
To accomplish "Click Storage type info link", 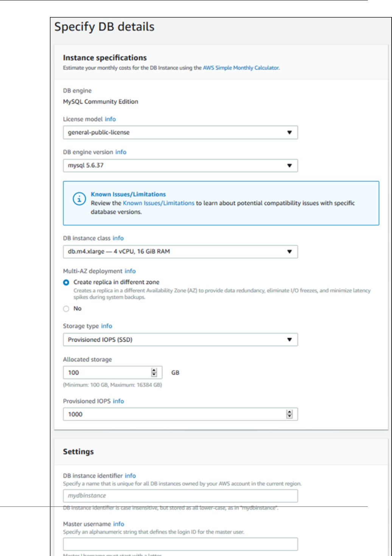I will 107,326.
